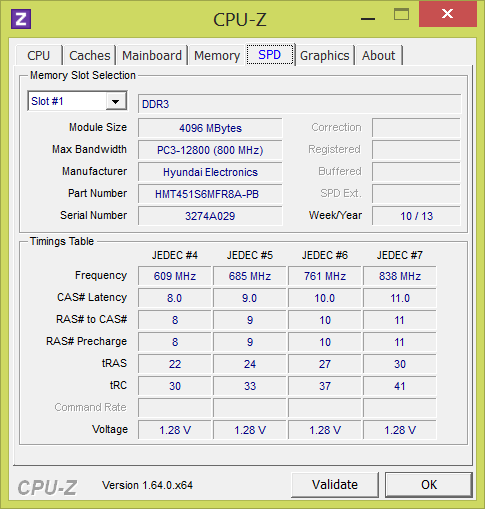The image size is (485, 509).
Task: Switch to the Memory tab
Action: click(x=217, y=55)
